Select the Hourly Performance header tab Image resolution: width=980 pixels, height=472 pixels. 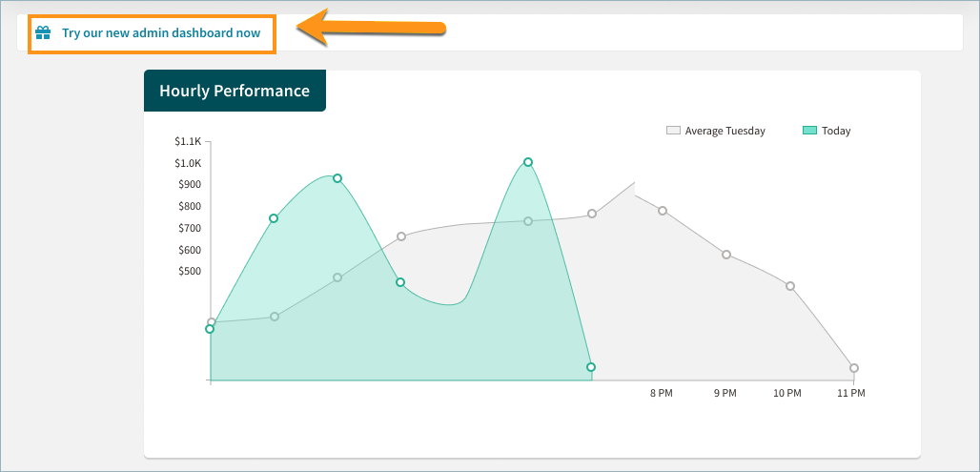[x=235, y=91]
